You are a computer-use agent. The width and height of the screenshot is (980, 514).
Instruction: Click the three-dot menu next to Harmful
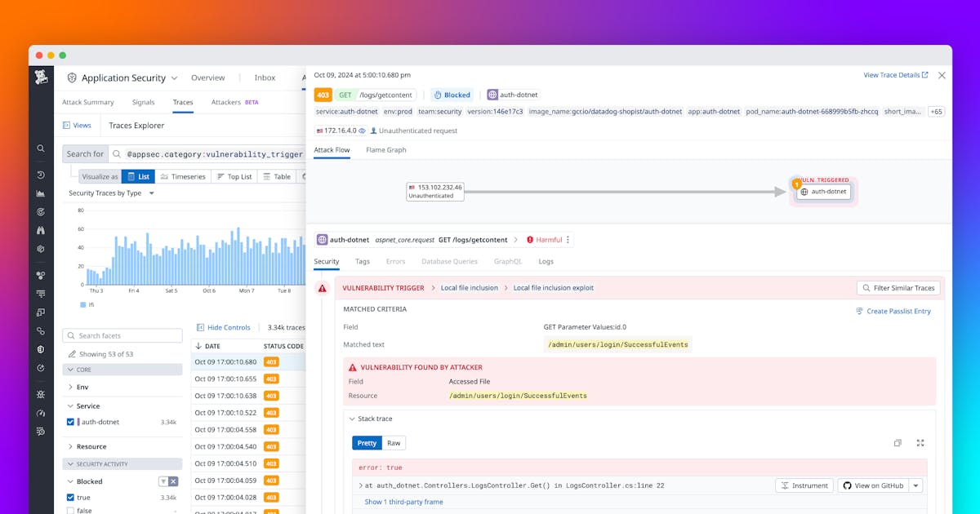tap(566, 239)
